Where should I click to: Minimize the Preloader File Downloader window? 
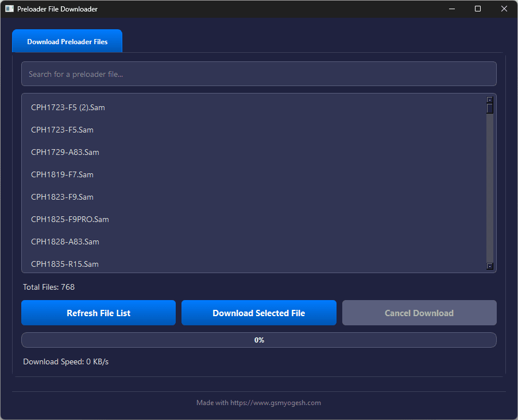(452, 9)
